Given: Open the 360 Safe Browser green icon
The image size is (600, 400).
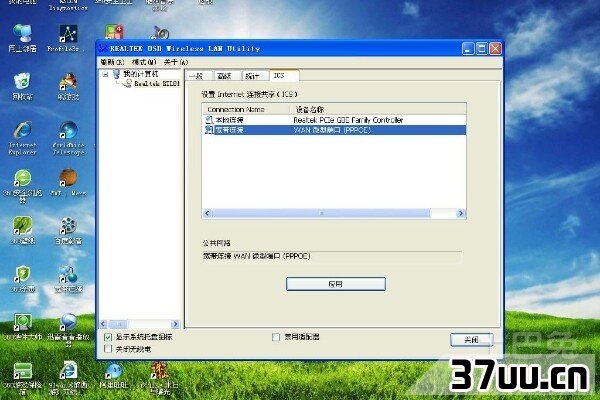Looking at the screenshot, I should [x=23, y=178].
